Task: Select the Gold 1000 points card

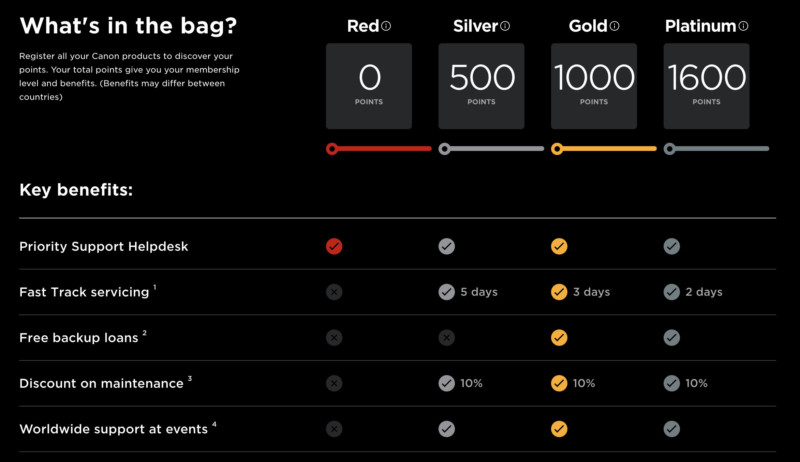Action: (x=594, y=86)
